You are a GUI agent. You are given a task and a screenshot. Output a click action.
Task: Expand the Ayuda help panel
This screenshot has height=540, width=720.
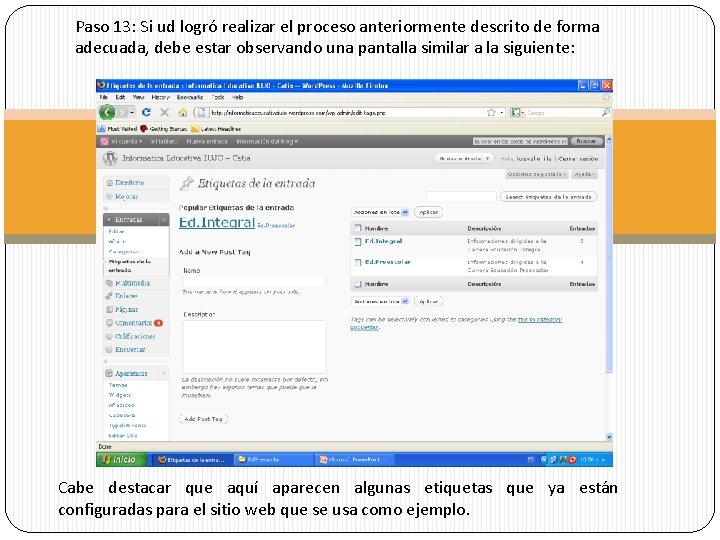[x=585, y=174]
